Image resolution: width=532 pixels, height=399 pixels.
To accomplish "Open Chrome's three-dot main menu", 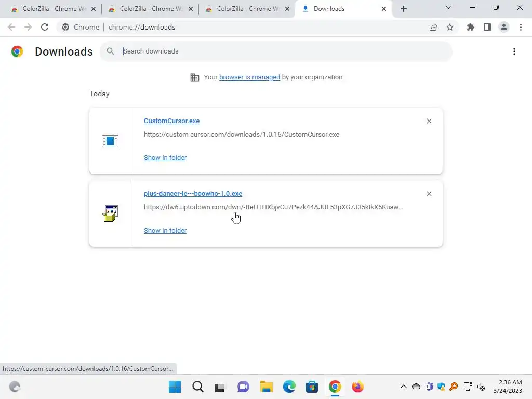I will 521,27.
